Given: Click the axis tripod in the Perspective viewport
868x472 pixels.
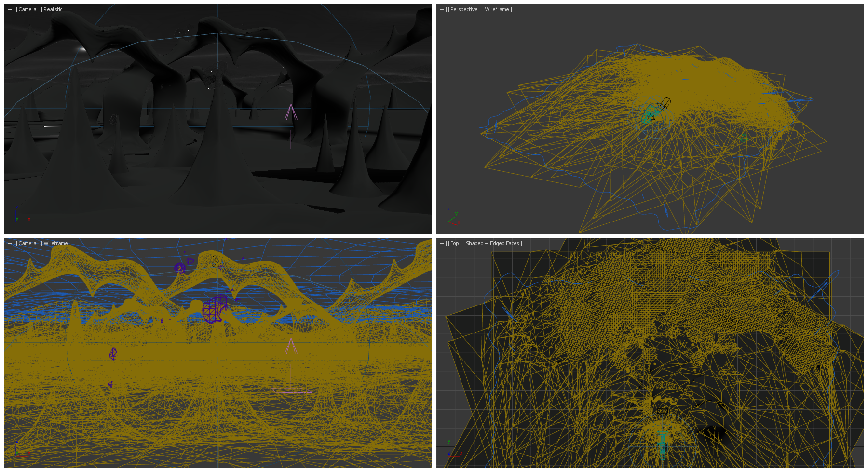Looking at the screenshot, I should pyautogui.click(x=452, y=218).
